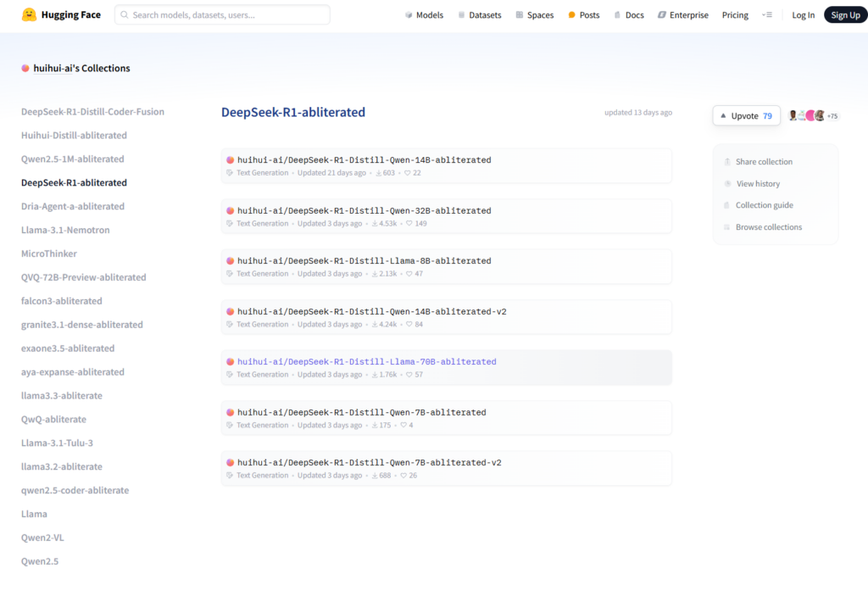Select Huihui-Distill-abliterated collection

click(75, 136)
